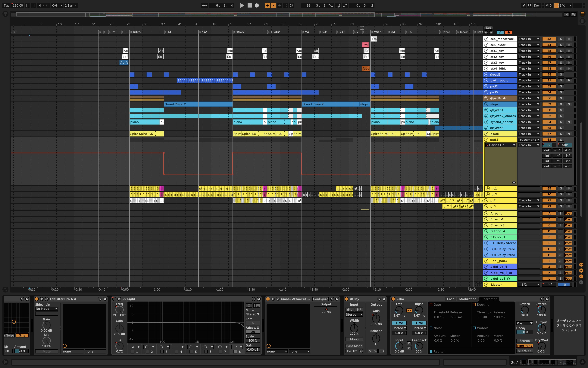The width and height of the screenshot is (588, 368).
Task: Open Sidechain No Input dropdown
Action: (46, 309)
